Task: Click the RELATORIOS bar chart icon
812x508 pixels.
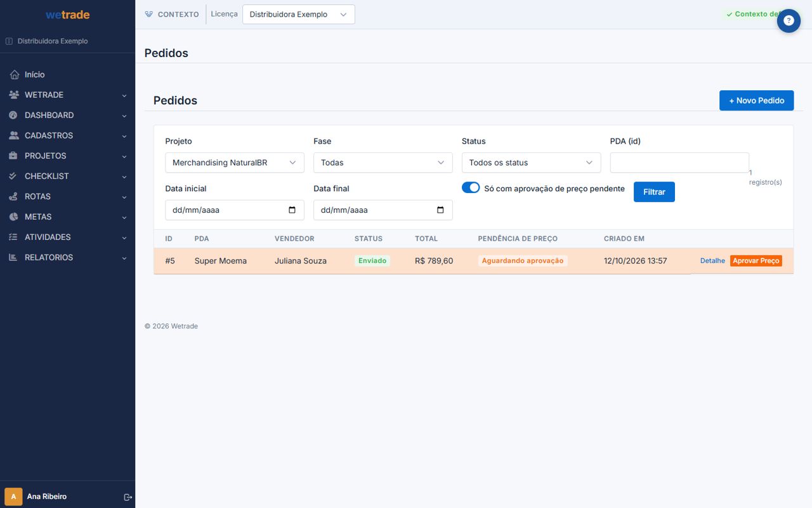Action: (x=13, y=257)
